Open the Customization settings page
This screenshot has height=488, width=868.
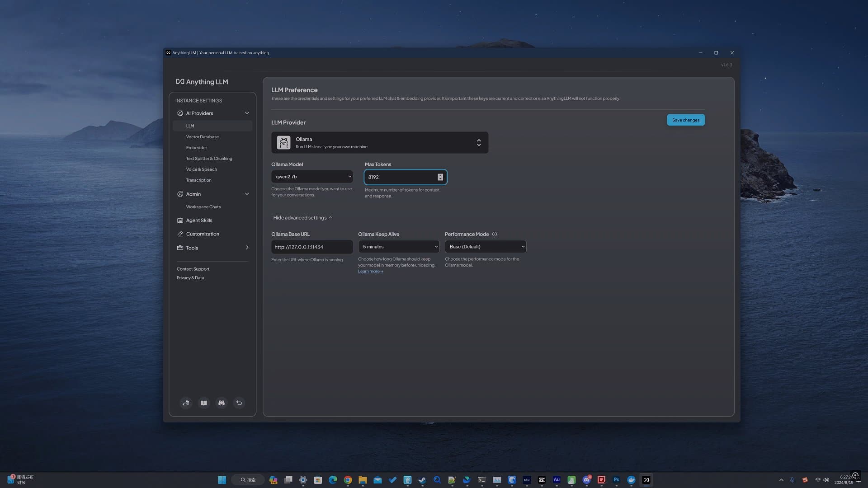[x=203, y=234]
